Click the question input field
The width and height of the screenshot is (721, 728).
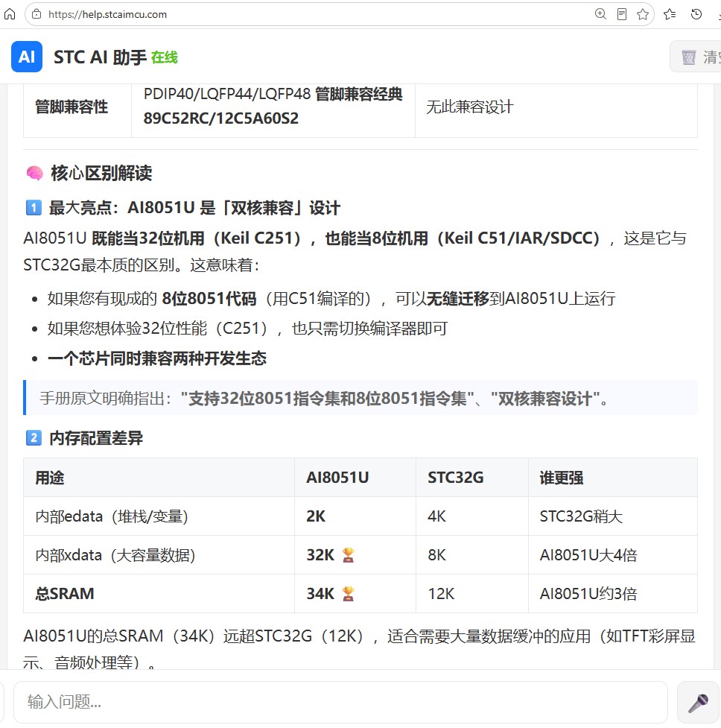(x=340, y=702)
